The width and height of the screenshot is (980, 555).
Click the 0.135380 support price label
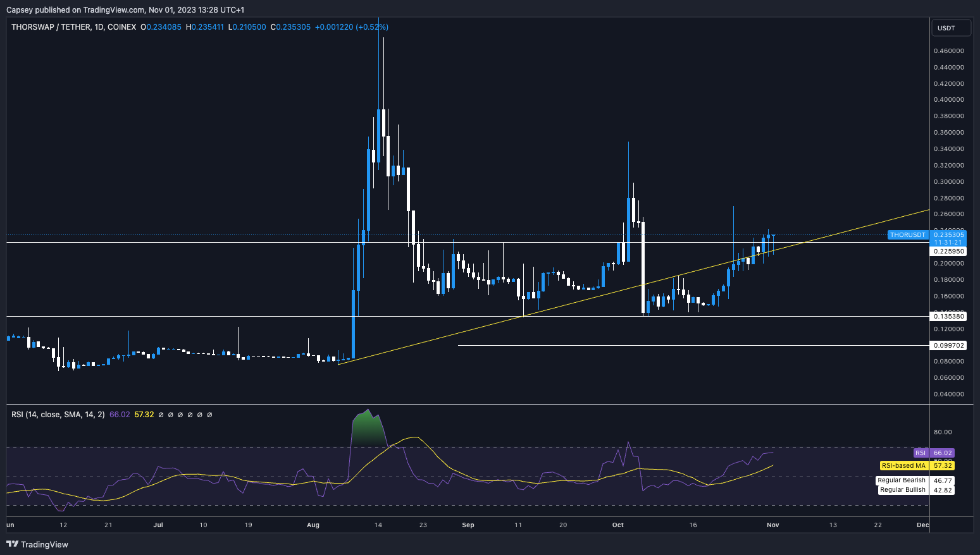(948, 316)
